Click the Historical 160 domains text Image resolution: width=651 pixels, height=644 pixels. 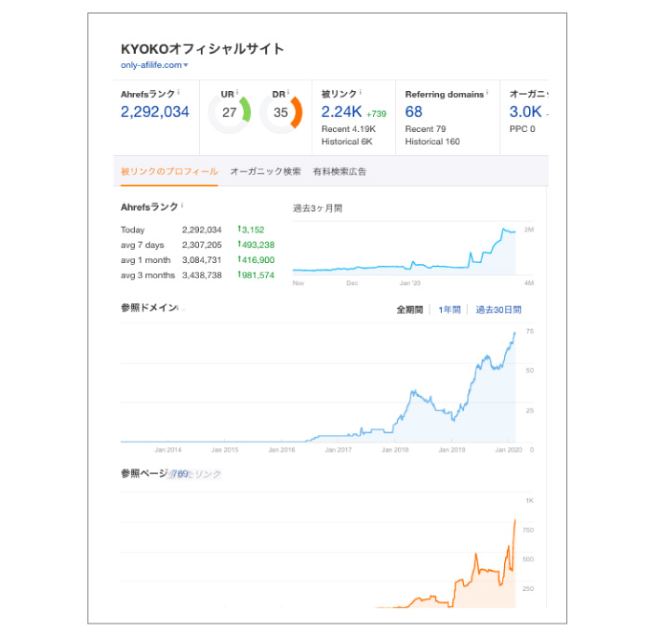coord(432,141)
